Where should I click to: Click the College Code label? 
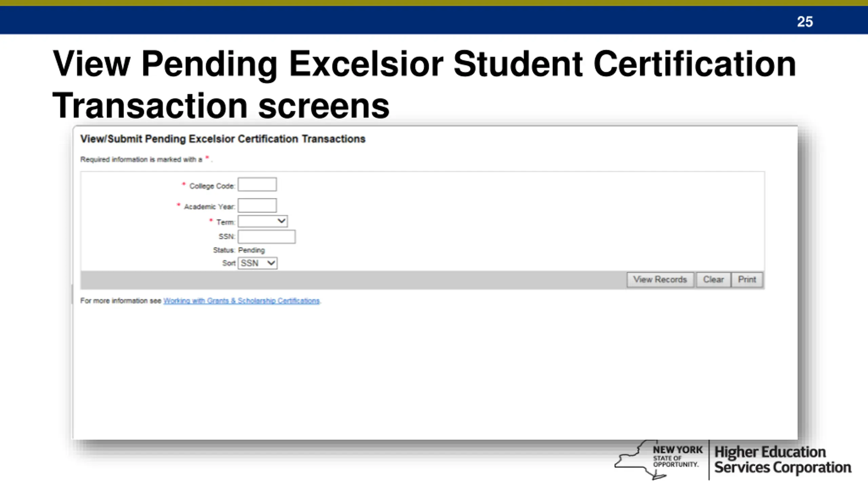point(212,186)
